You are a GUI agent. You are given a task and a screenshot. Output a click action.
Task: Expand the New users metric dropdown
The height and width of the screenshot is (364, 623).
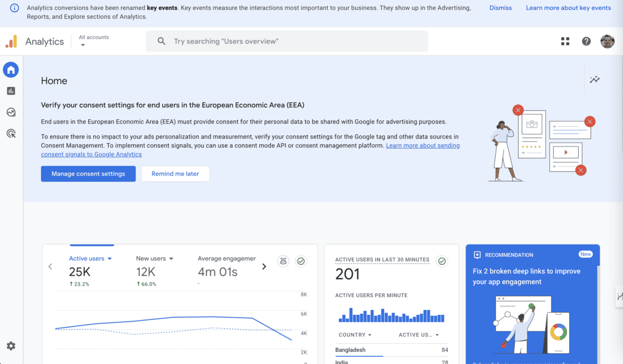coord(155,259)
